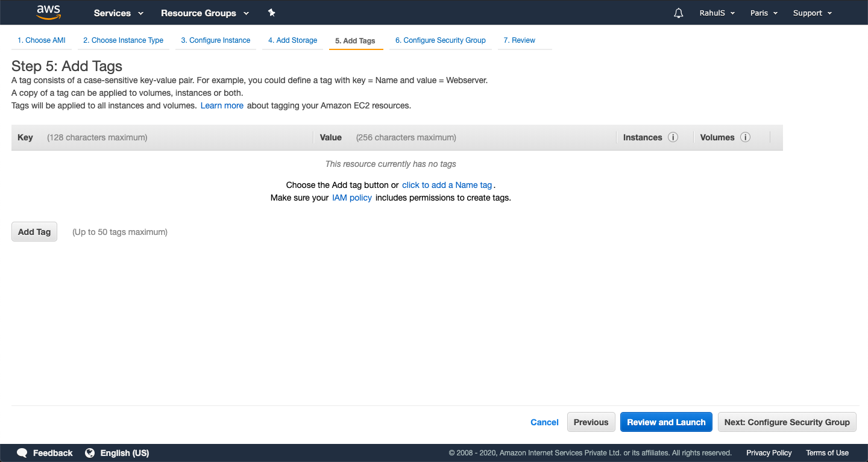Click the Feedback chat bubble icon
Viewport: 868px width, 462px height.
[x=22, y=452]
